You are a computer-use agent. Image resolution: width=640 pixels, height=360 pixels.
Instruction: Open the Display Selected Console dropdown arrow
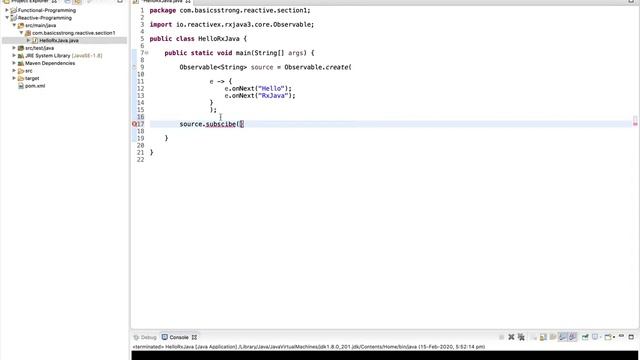(601, 337)
